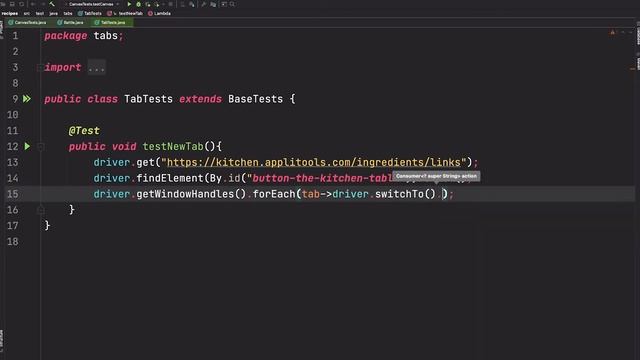Image resolution: width=640 pixels, height=360 pixels.
Task: Click the folded import ellipsis
Action: point(97,67)
